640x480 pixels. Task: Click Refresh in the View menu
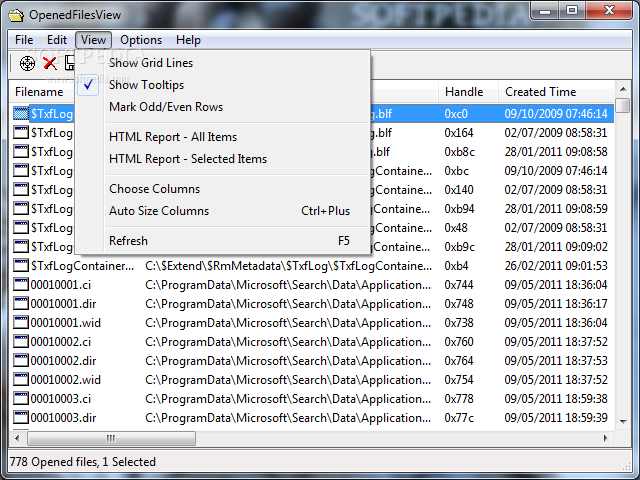pos(222,241)
